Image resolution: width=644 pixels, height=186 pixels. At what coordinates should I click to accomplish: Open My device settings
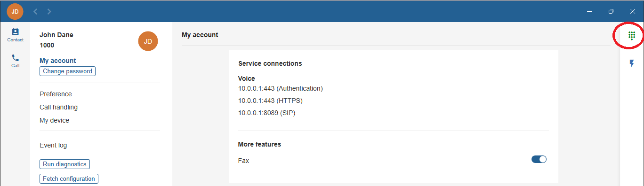pos(54,120)
